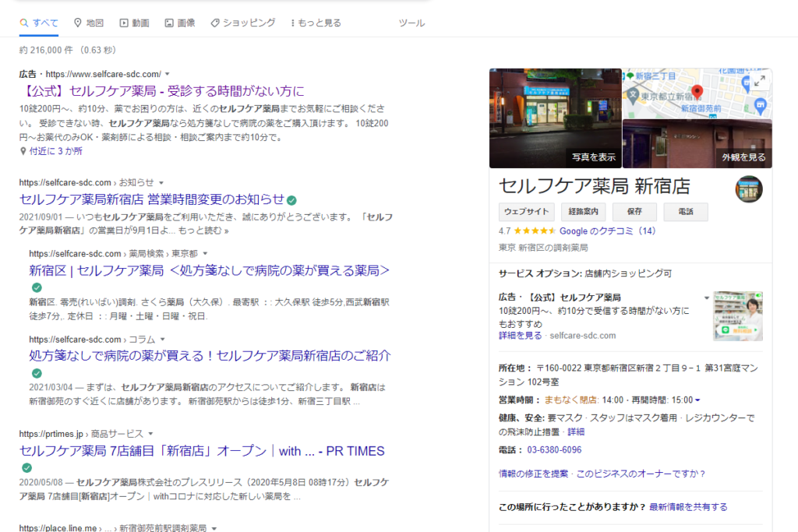The height and width of the screenshot is (532, 798).
Task: View the storefront photo labeled 写真を表示
Action: [x=555, y=118]
